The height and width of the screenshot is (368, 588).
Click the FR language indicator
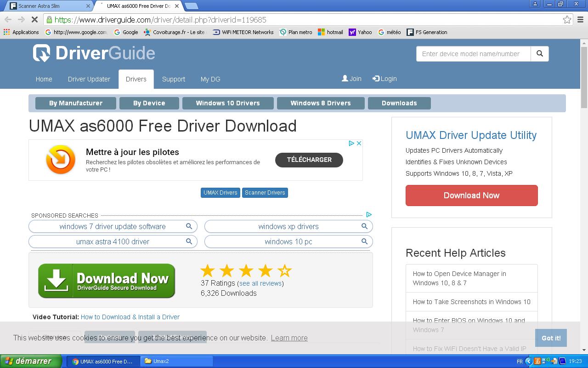click(x=520, y=362)
